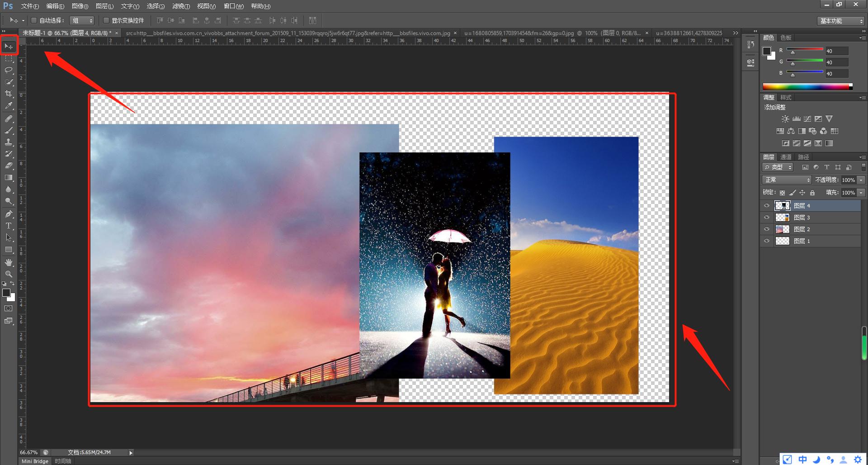Open the Mini Bridge panel
This screenshot has width=868, height=465.
click(x=35, y=461)
